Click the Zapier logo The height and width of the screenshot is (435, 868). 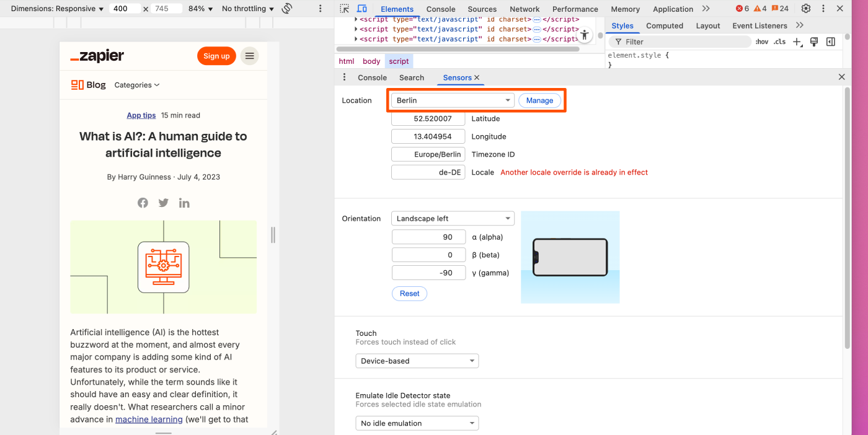tap(97, 56)
